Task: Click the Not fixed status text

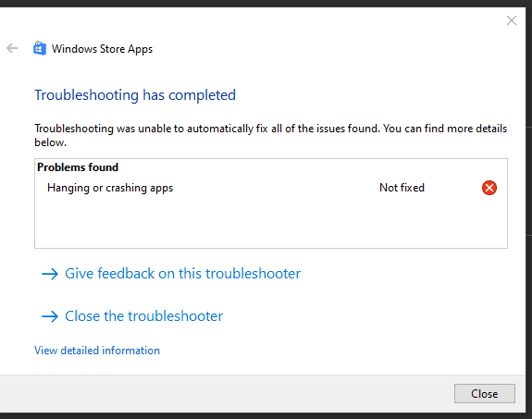Action: click(402, 188)
